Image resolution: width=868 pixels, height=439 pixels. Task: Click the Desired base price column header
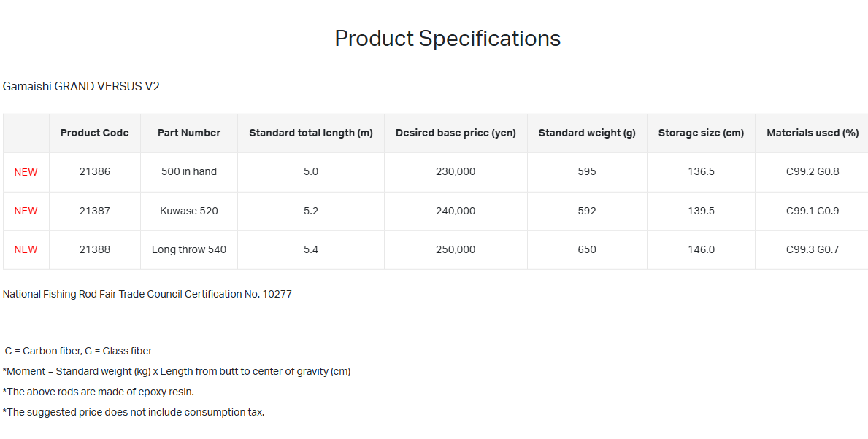point(456,133)
